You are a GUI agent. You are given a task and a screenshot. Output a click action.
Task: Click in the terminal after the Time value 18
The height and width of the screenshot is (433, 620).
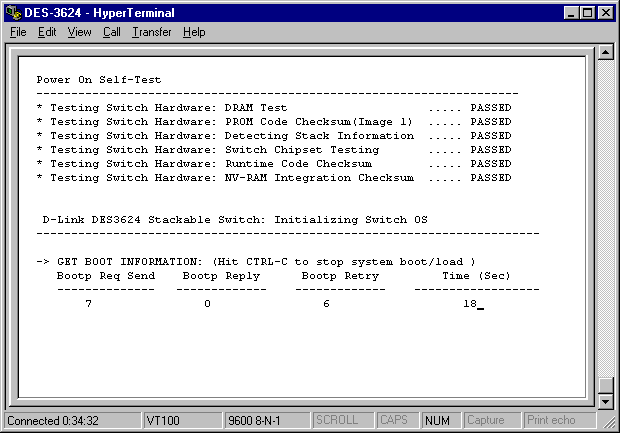(481, 304)
